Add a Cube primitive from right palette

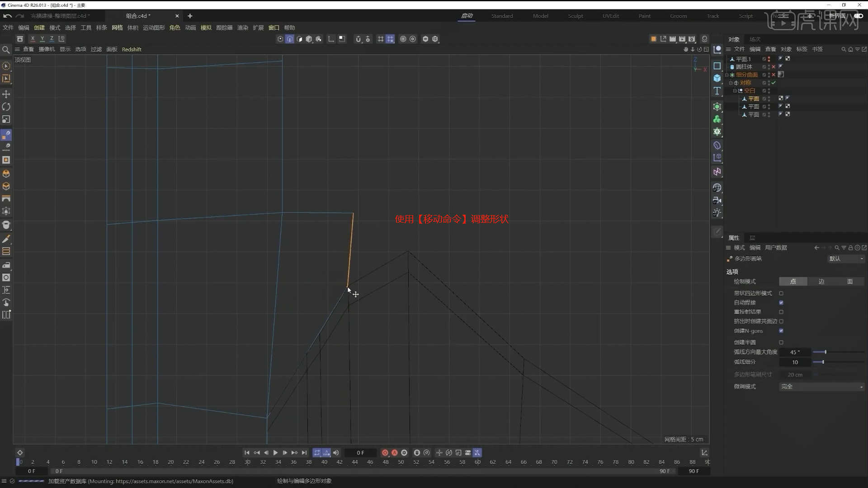point(717,78)
